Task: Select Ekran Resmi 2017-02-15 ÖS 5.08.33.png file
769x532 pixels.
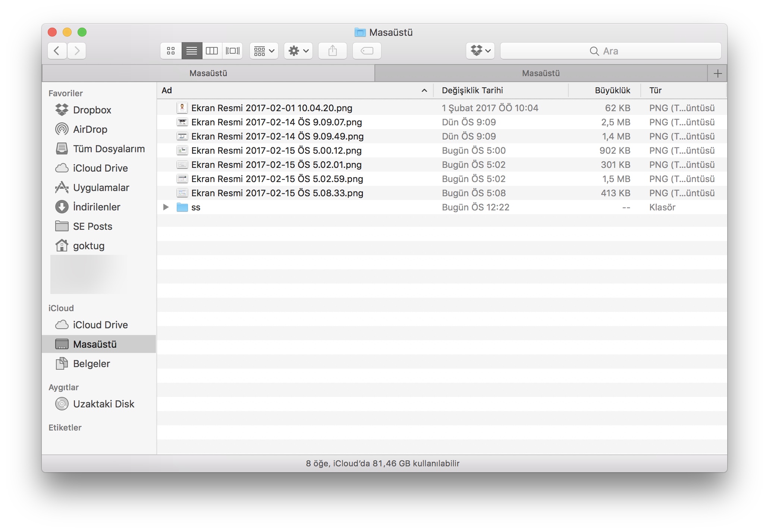Action: (x=277, y=193)
